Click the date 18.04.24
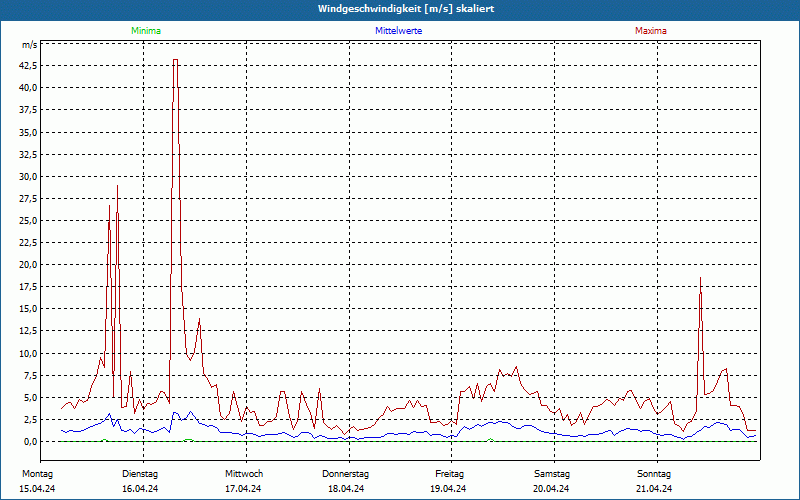The height and width of the screenshot is (500, 800). (346, 489)
